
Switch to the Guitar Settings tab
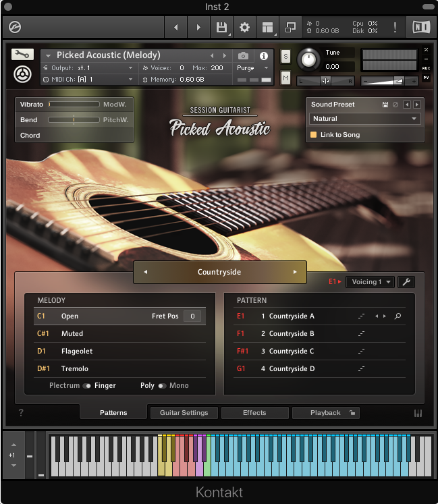pyautogui.click(x=184, y=413)
